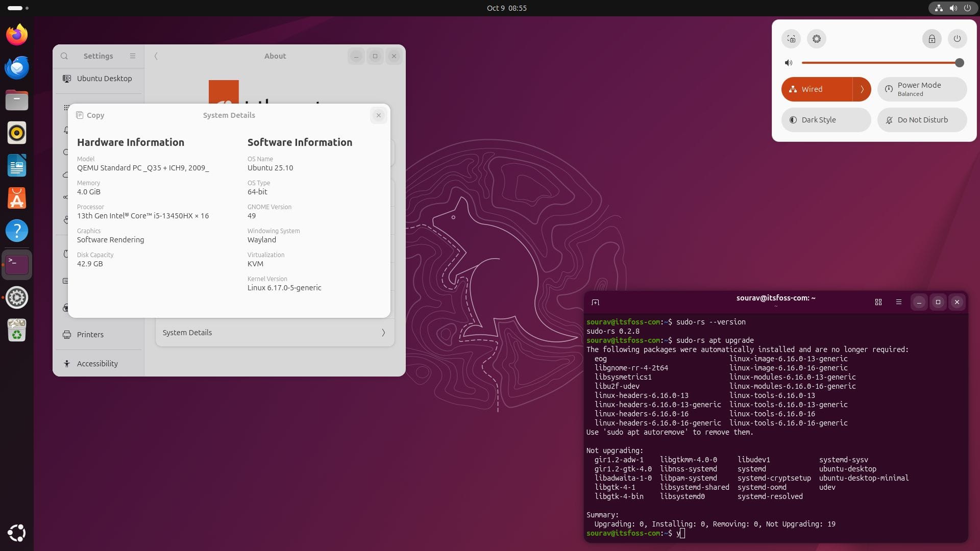
Task: Enable Dark Style in quick settings
Action: point(826,119)
